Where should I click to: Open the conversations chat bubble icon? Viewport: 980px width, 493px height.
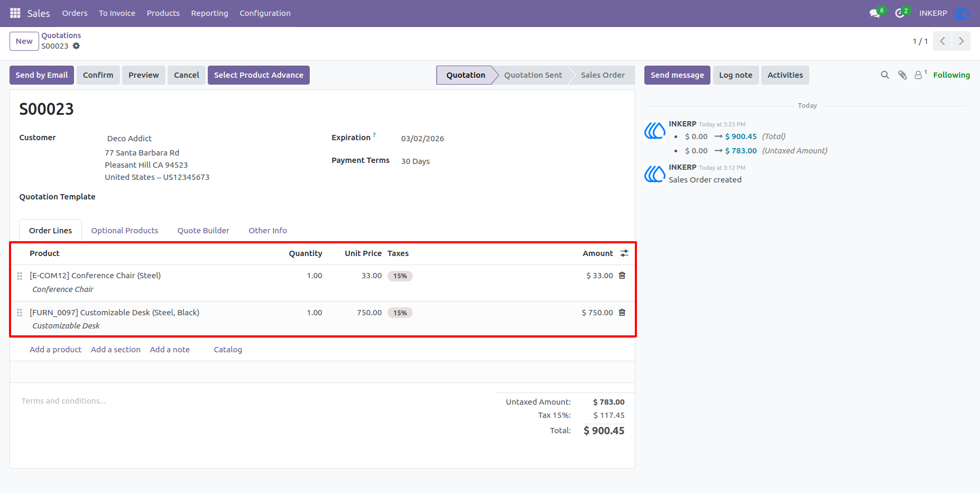point(875,13)
